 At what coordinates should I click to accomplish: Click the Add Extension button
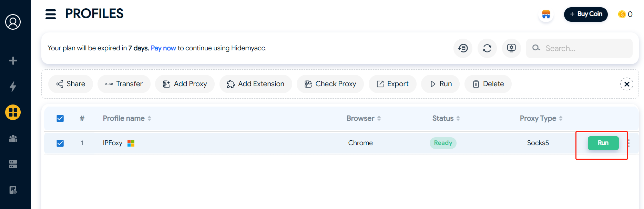[256, 84]
